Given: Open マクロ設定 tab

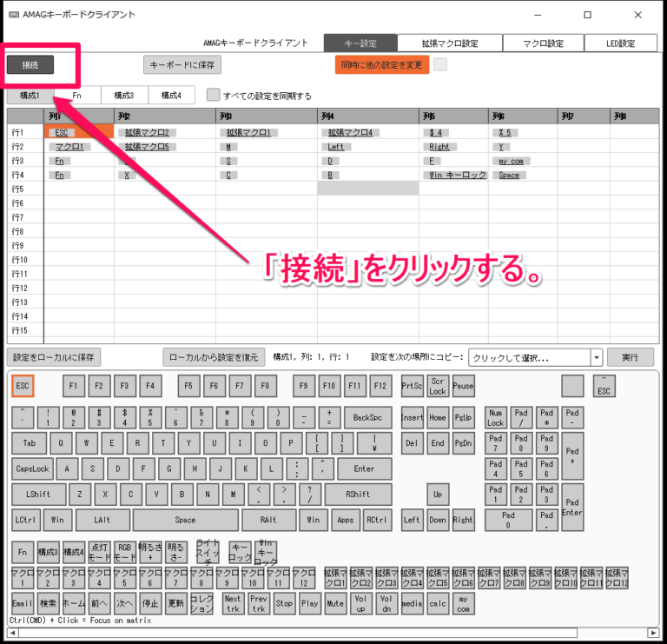Looking at the screenshot, I should [543, 43].
